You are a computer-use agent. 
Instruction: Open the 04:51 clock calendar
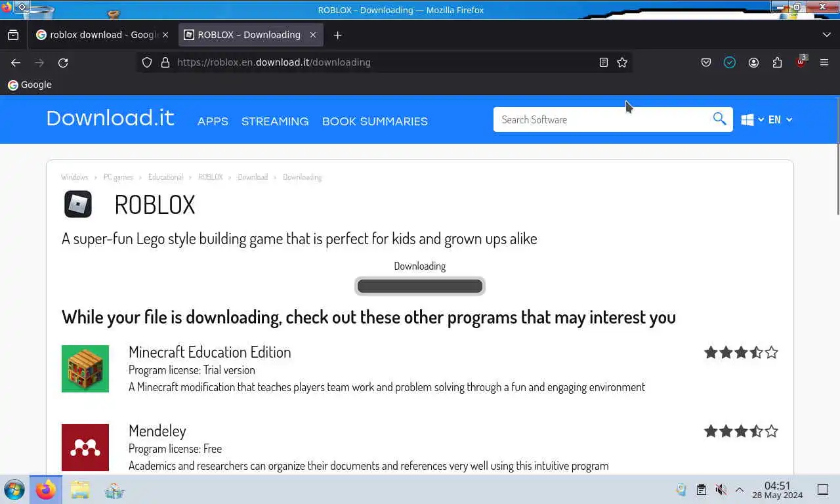(778, 490)
